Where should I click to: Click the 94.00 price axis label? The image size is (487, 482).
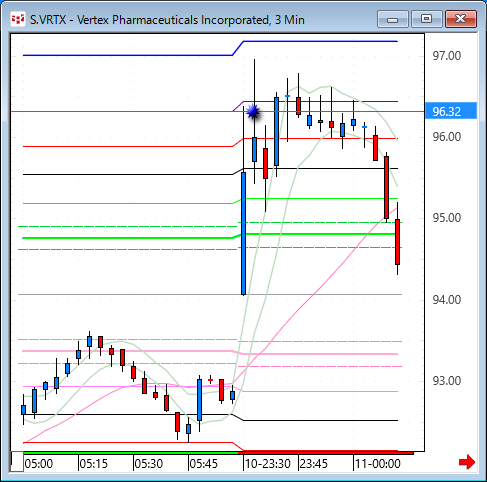coord(447,300)
